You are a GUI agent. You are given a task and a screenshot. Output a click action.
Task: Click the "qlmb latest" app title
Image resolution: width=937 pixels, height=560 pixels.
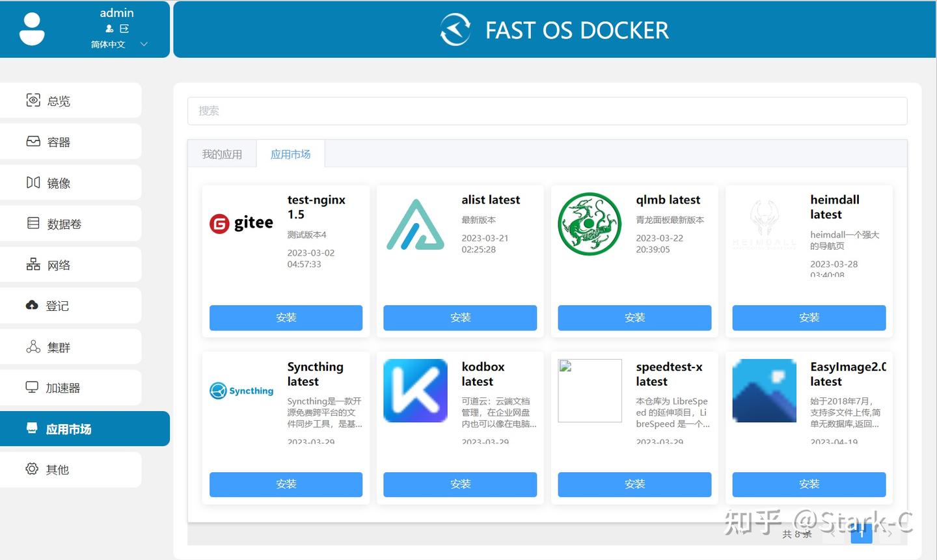click(x=668, y=200)
